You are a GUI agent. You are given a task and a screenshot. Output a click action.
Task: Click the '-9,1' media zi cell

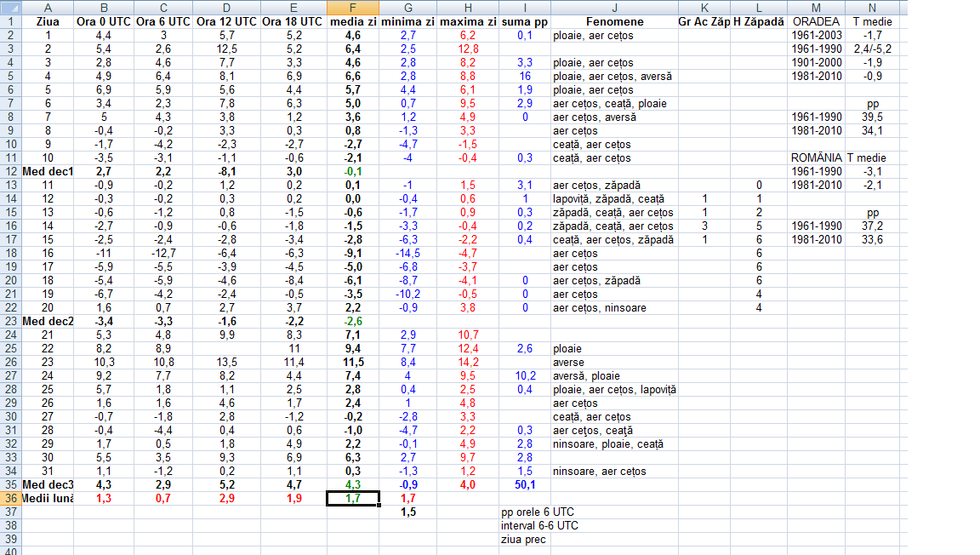coord(352,254)
